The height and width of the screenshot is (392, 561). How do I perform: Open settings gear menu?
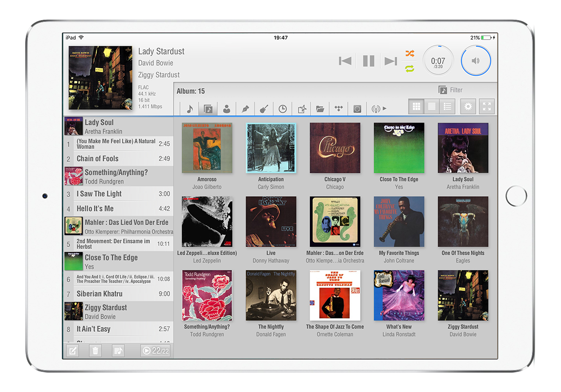(x=468, y=107)
